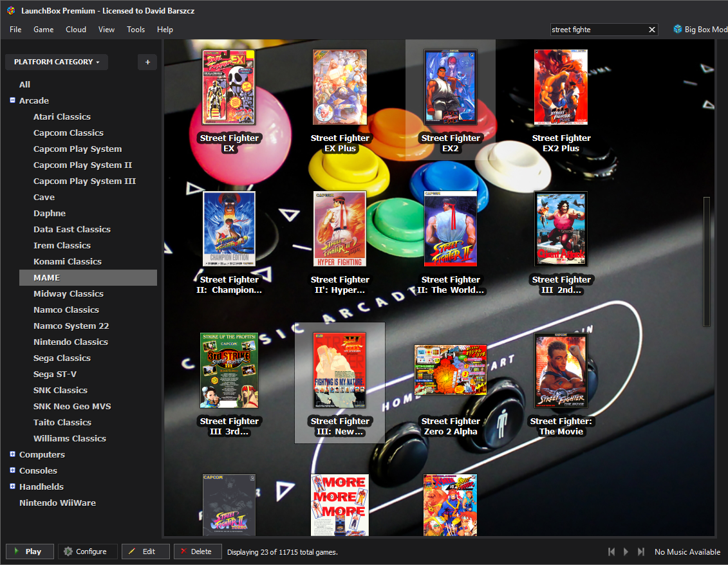The height and width of the screenshot is (565, 728).
Task: Skip to previous music track
Action: [x=611, y=551]
